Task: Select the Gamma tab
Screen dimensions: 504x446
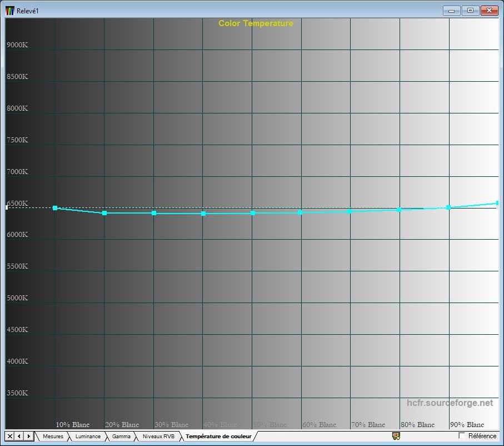Action: pyautogui.click(x=121, y=437)
